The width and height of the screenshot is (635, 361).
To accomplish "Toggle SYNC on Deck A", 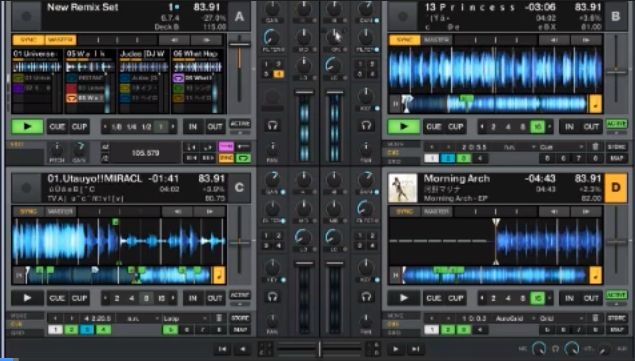I will [x=28, y=40].
